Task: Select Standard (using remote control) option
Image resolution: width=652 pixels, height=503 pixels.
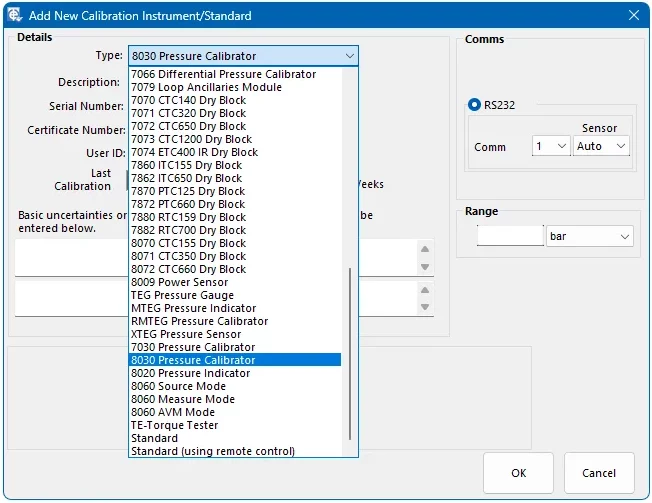Action: coord(212,451)
